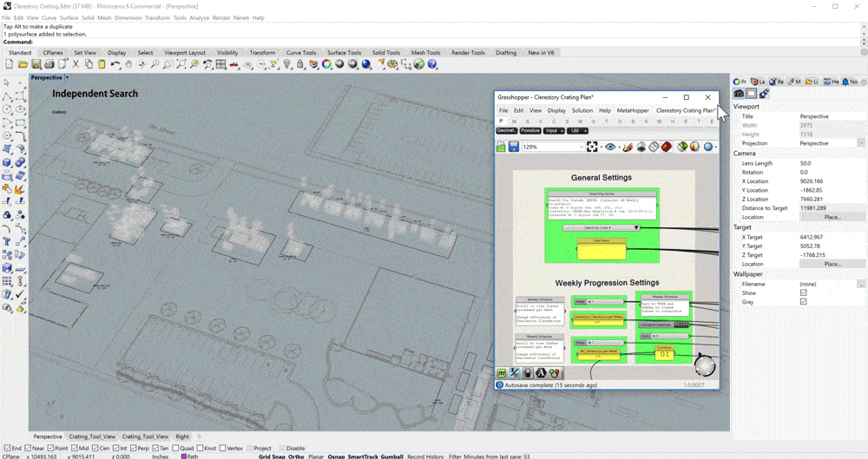The width and height of the screenshot is (868, 459).
Task: Click the Paste clipboard icon
Action: pos(102,64)
